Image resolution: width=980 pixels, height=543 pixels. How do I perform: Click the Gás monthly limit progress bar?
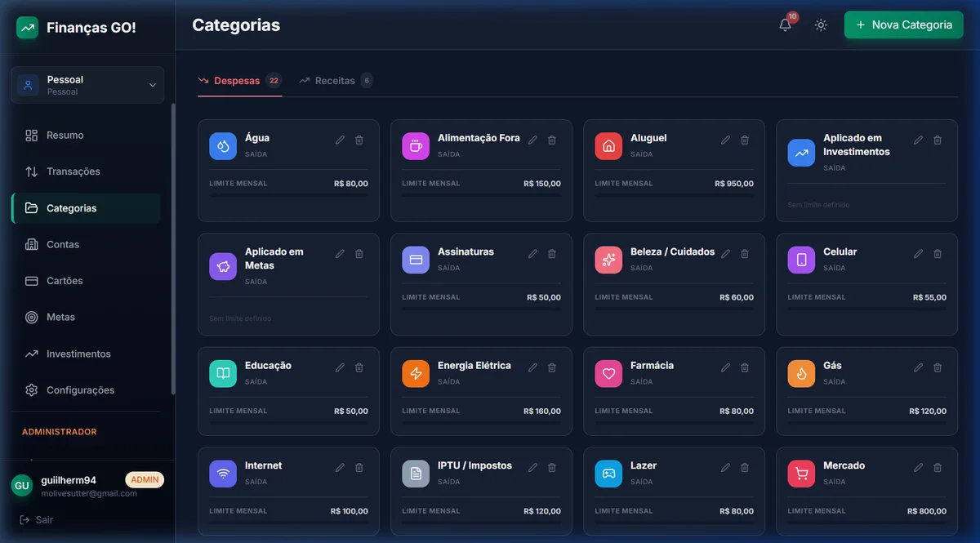(x=866, y=422)
